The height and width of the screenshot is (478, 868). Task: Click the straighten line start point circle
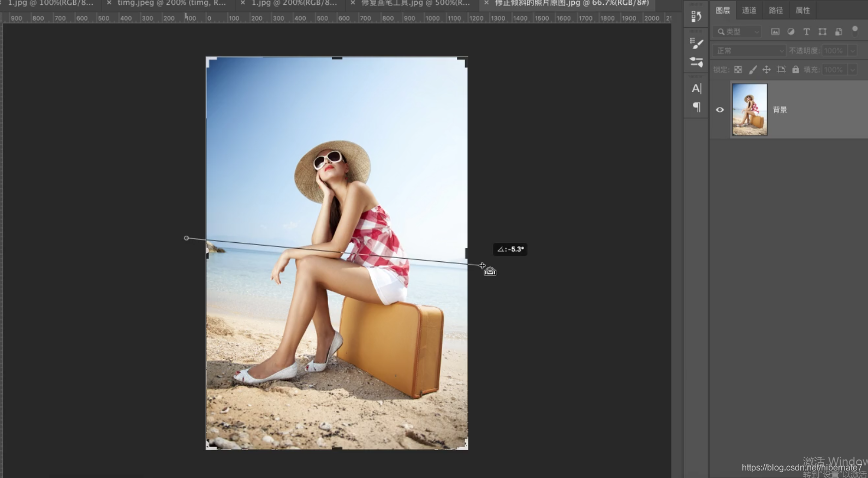187,238
